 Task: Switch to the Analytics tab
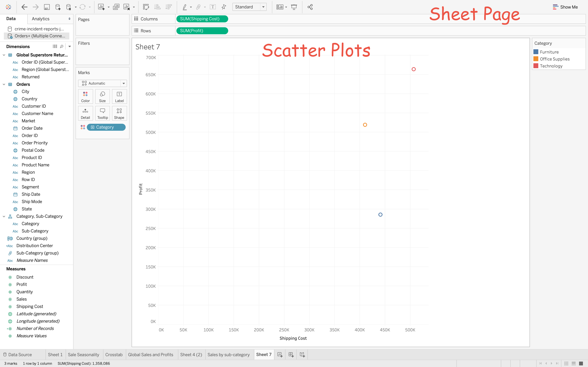(41, 19)
